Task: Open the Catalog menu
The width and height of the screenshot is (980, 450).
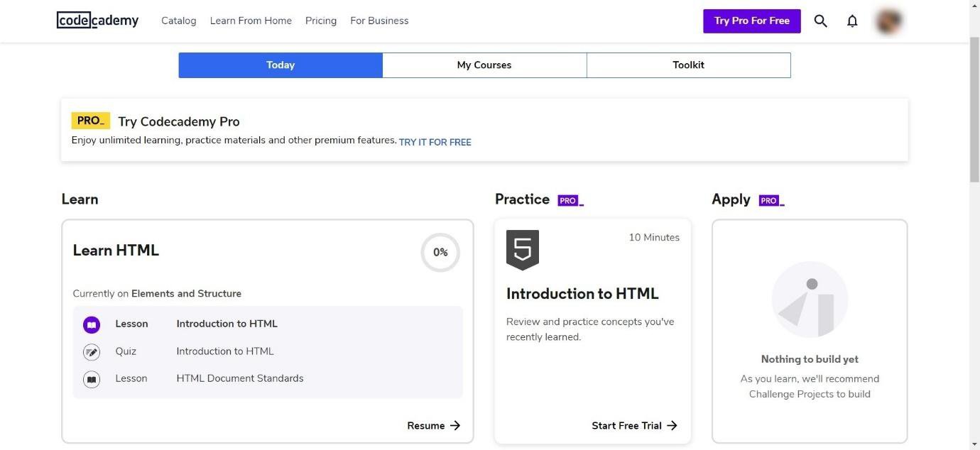Action: pos(179,21)
